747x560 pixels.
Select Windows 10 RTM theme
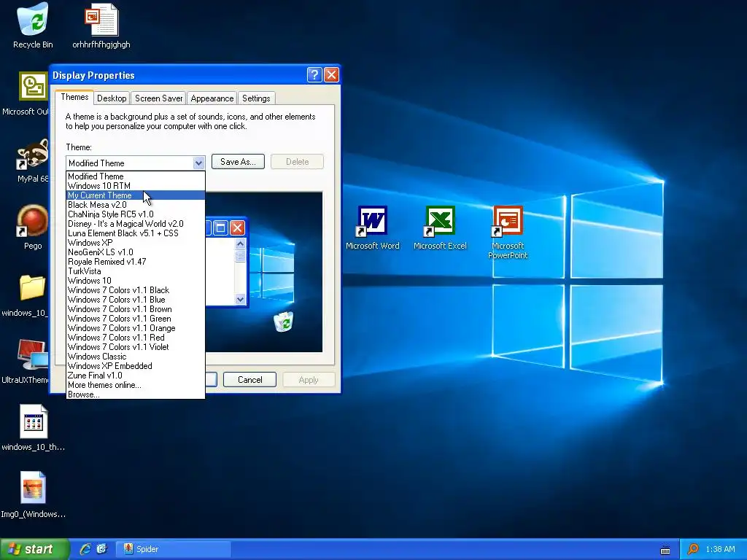coord(135,186)
